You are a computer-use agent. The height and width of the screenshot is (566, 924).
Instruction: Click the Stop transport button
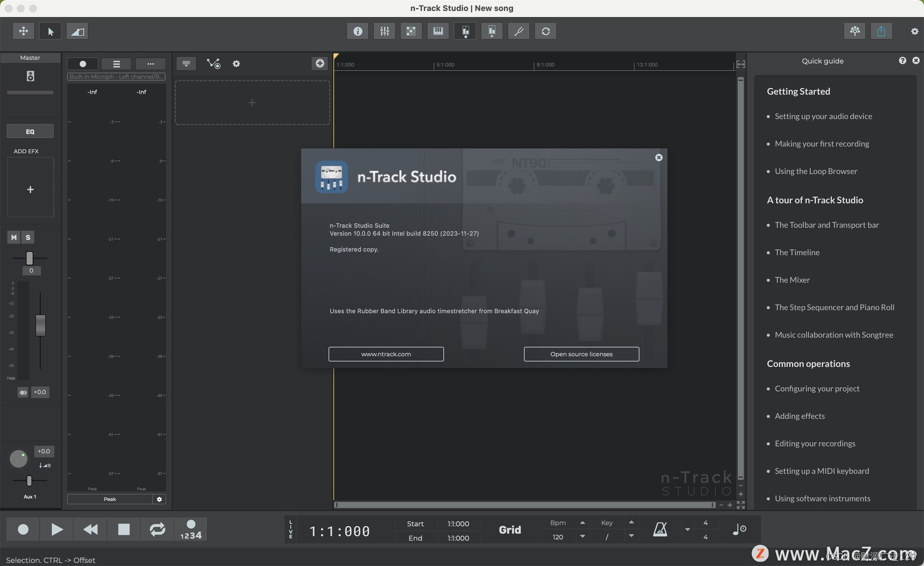click(124, 529)
